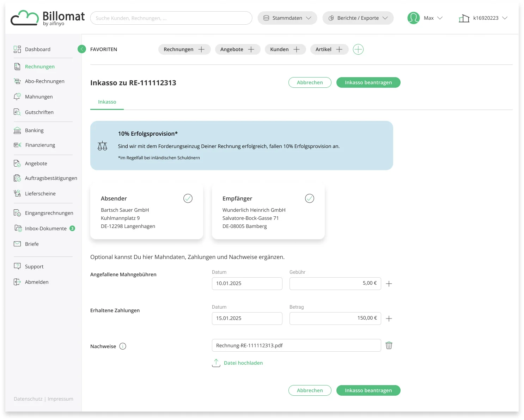
Task: Click the Datei hochladen upload link
Action: point(238,363)
